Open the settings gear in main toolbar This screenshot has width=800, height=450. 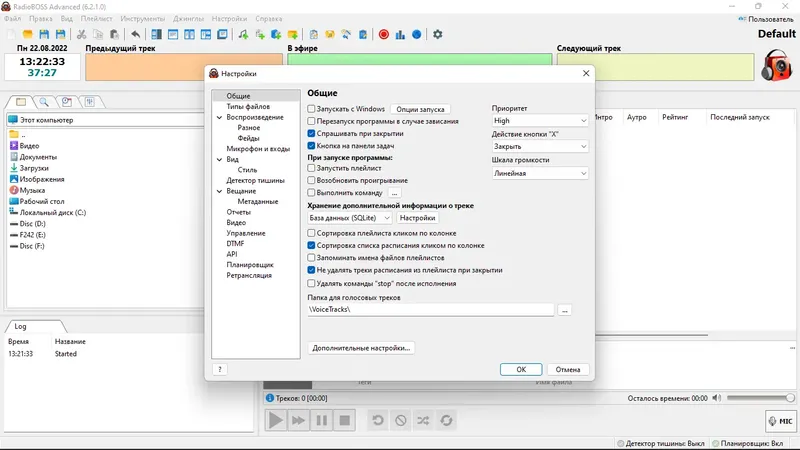(x=437, y=34)
